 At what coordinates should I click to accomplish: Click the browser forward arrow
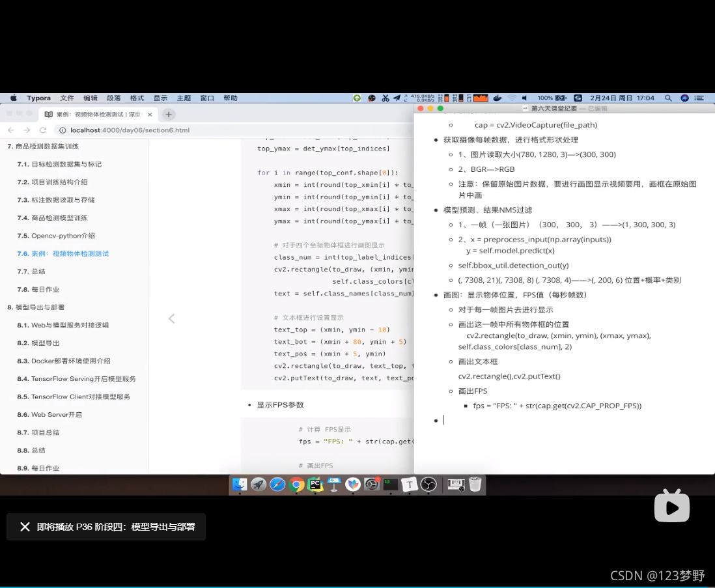click(x=27, y=130)
